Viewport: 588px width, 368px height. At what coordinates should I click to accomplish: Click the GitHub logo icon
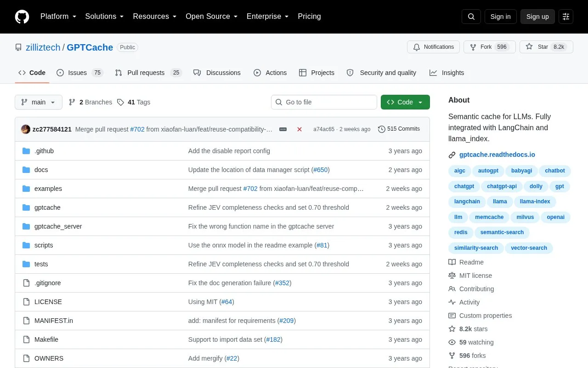pyautogui.click(x=22, y=17)
